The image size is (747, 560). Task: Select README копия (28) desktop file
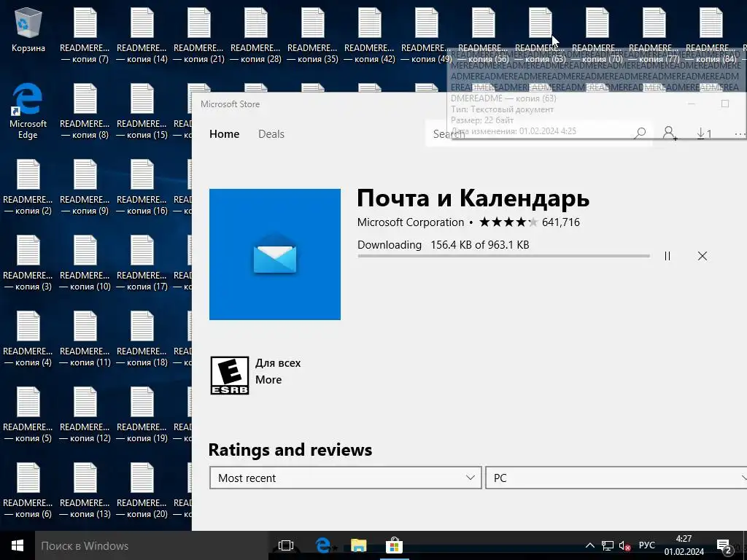(255, 35)
